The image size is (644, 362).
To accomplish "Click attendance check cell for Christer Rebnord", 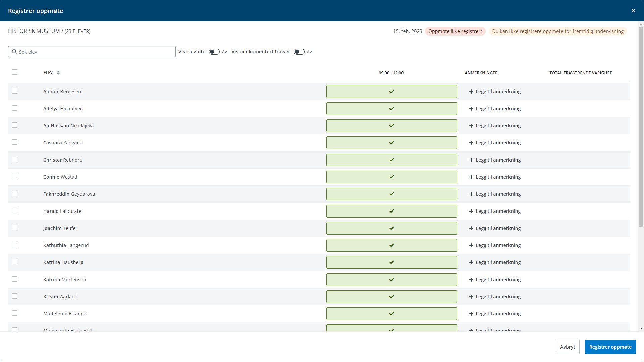I will [391, 160].
